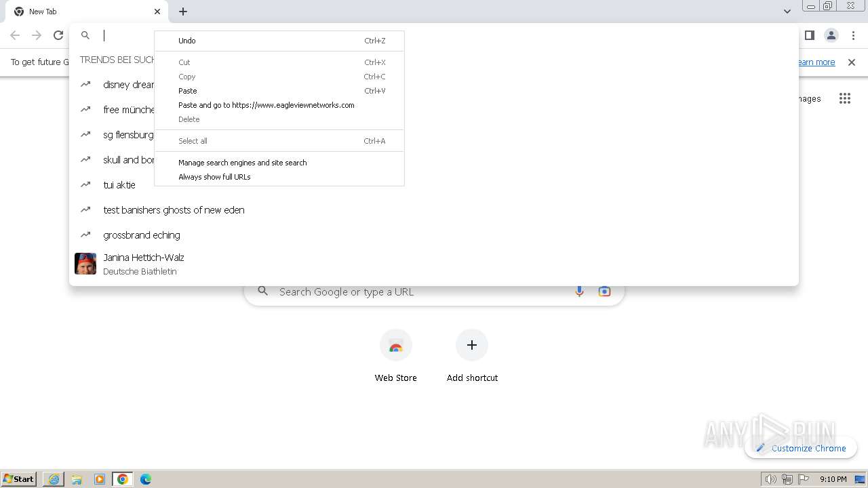Open the Janina Hettich-Walz suggestion
Image resolution: width=868 pixels, height=488 pixels.
[x=434, y=264]
